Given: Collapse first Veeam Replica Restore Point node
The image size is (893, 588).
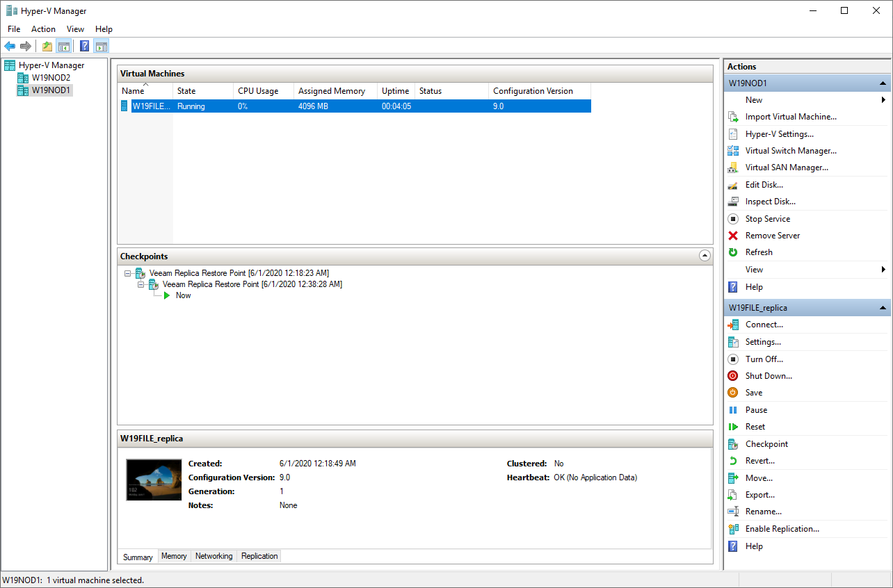Looking at the screenshot, I should pyautogui.click(x=127, y=274).
